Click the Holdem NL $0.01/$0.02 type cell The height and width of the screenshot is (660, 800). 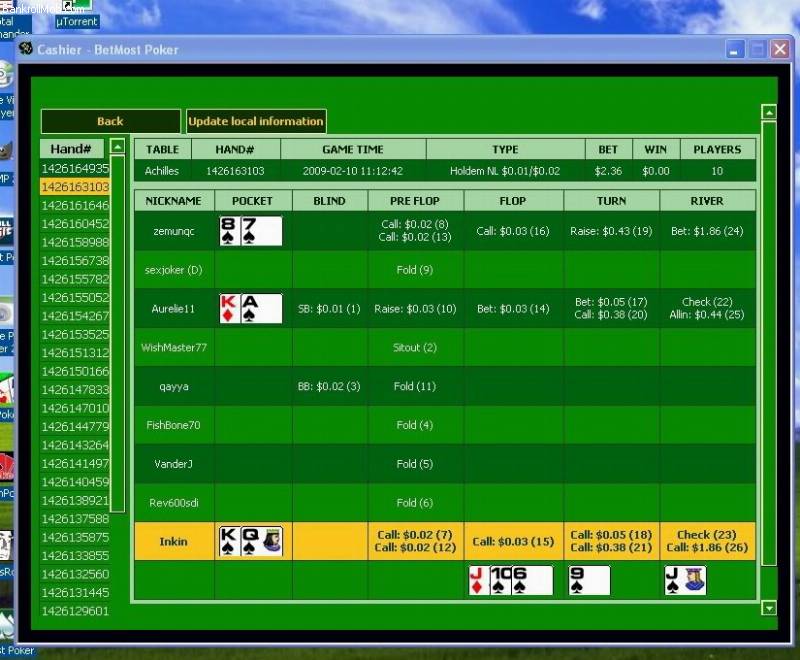[505, 171]
